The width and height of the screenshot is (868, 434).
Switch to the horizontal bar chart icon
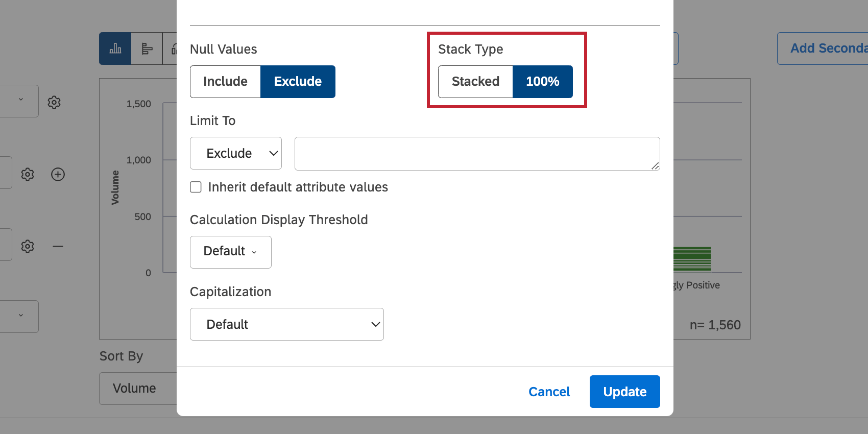[147, 49]
